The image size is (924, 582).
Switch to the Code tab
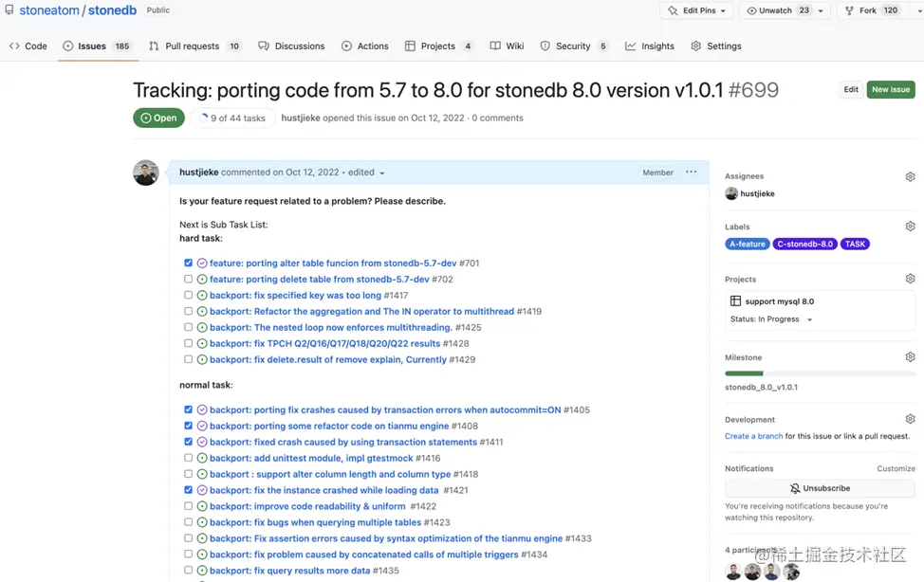pyautogui.click(x=28, y=45)
